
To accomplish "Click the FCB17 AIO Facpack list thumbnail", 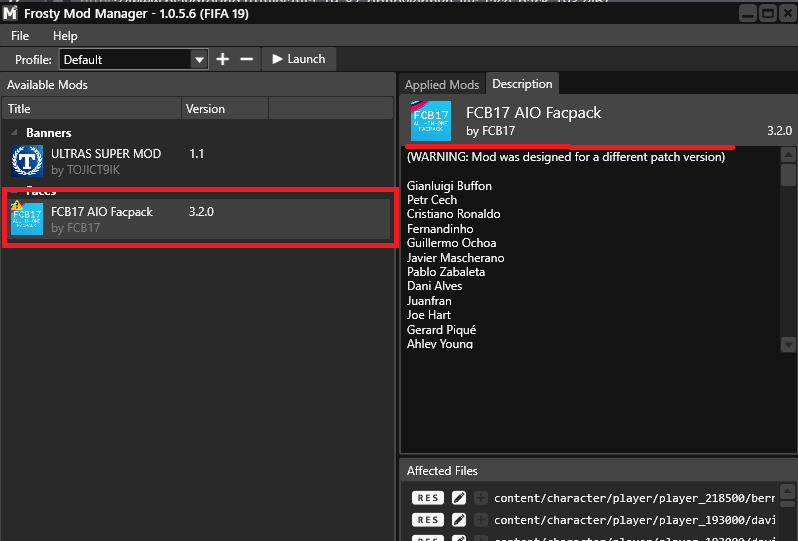I will (x=27, y=219).
